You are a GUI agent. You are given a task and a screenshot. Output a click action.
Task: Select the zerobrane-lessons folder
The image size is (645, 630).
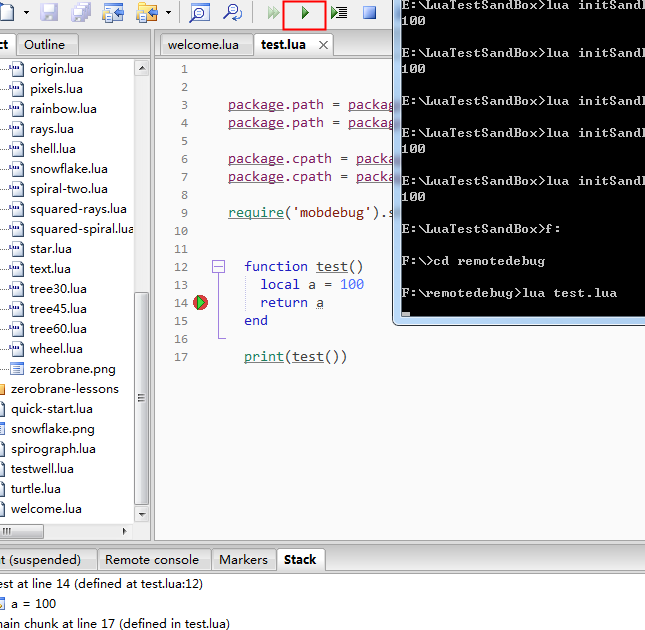click(64, 388)
